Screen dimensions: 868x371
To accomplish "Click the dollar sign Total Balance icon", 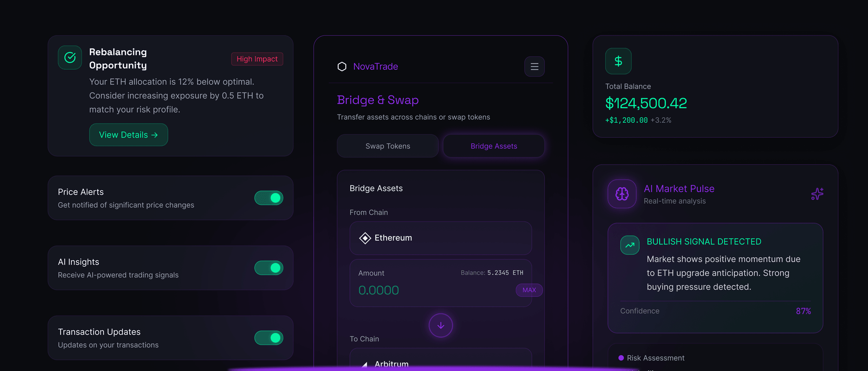I will pyautogui.click(x=618, y=61).
